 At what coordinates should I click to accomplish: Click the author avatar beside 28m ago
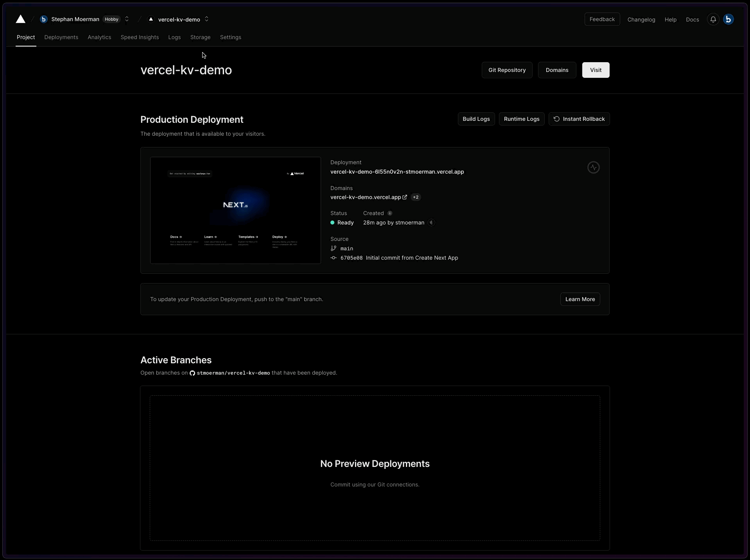tap(431, 223)
